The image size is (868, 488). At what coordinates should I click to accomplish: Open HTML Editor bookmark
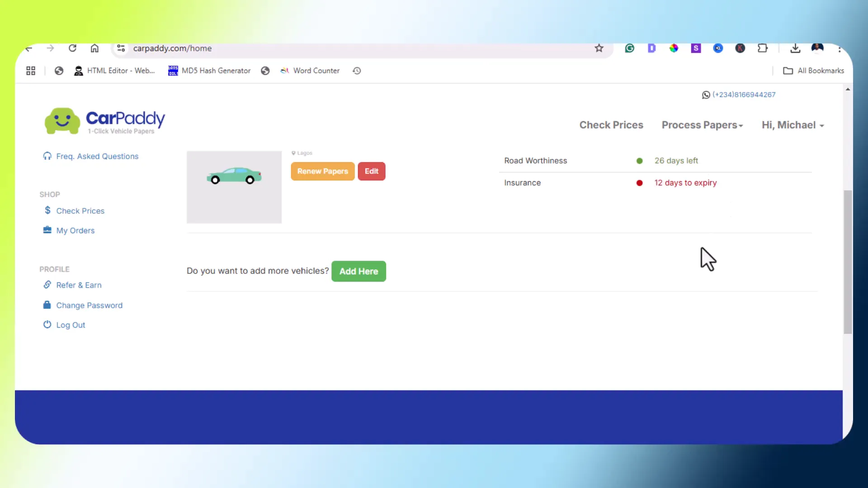[114, 71]
